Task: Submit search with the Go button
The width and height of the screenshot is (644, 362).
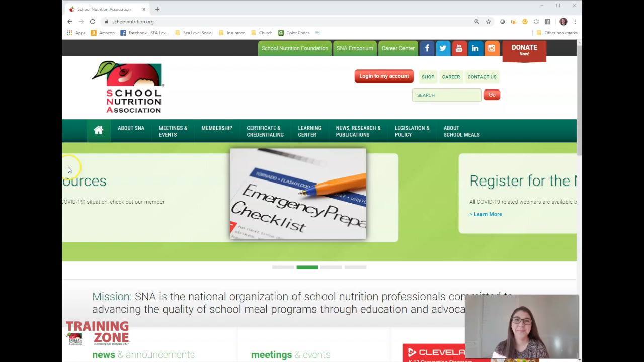Action: [x=492, y=95]
